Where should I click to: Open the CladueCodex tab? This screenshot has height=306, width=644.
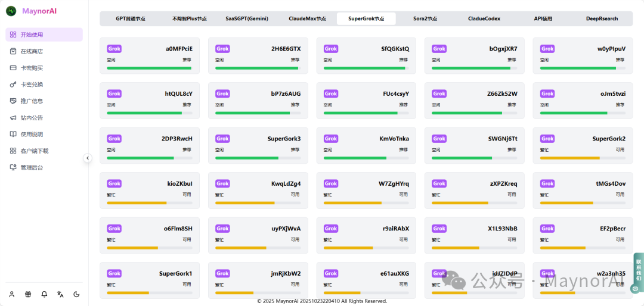(484, 19)
